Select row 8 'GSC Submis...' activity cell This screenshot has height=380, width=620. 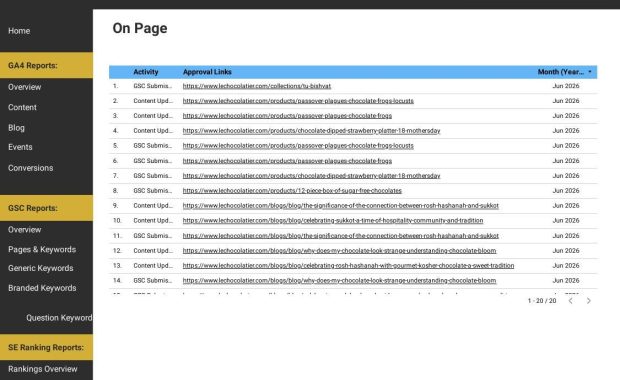click(153, 191)
